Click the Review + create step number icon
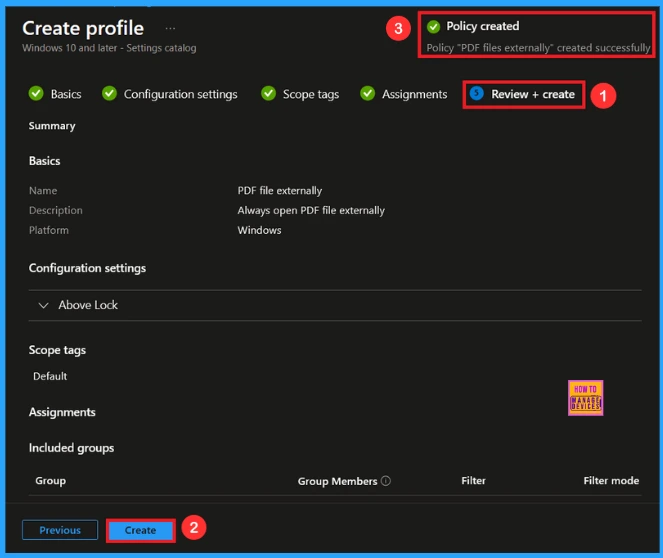 (477, 93)
